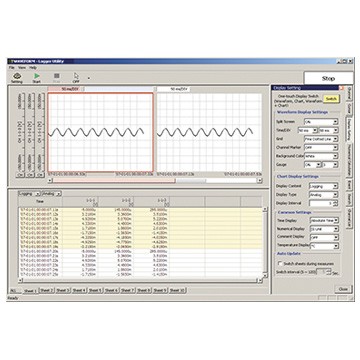Click the Display Interval input field
Viewport: 360px width, 360px height.
click(321, 203)
